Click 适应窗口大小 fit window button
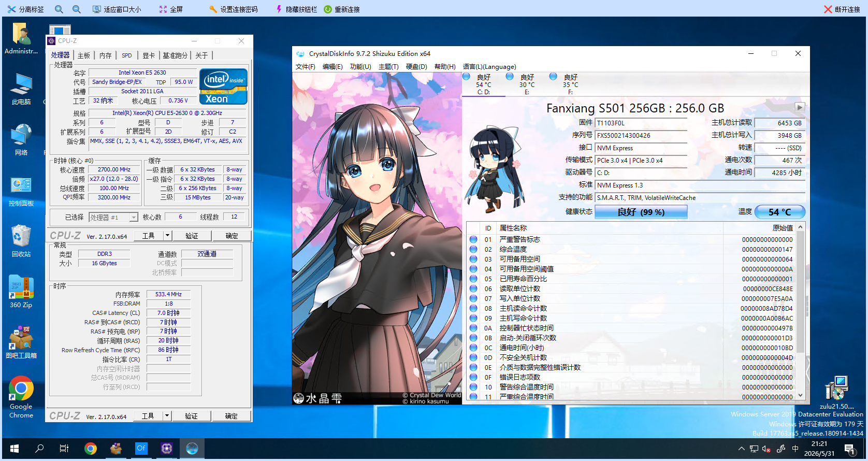 click(117, 9)
